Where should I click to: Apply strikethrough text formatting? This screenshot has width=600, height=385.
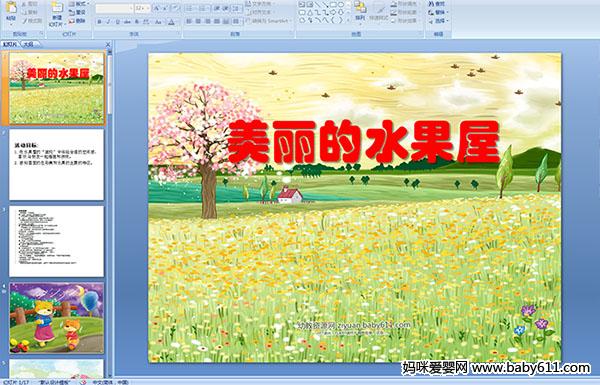coord(127,22)
